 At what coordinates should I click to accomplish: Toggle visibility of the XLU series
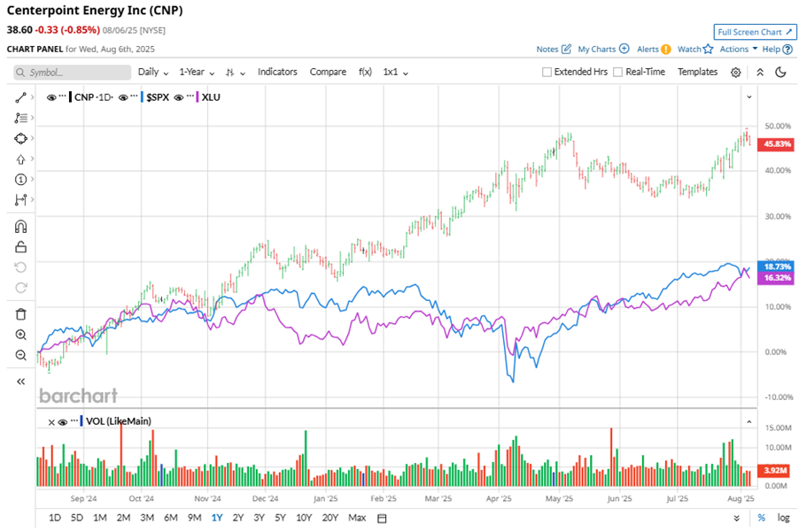pos(178,97)
